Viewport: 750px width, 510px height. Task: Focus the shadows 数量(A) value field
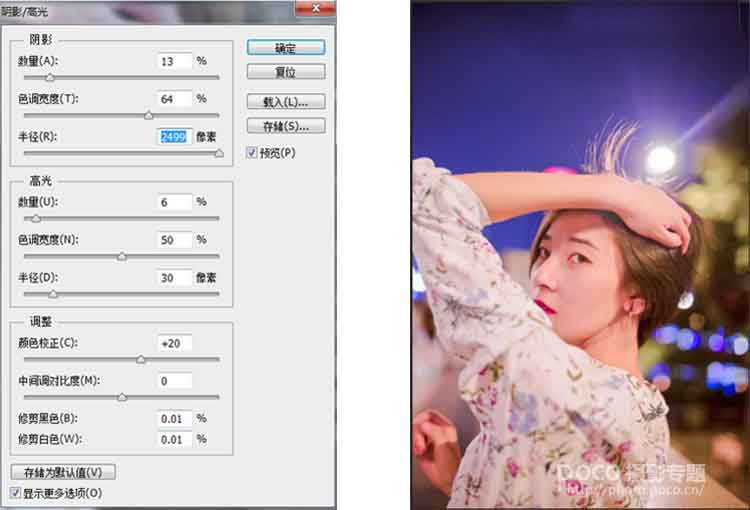point(175,61)
